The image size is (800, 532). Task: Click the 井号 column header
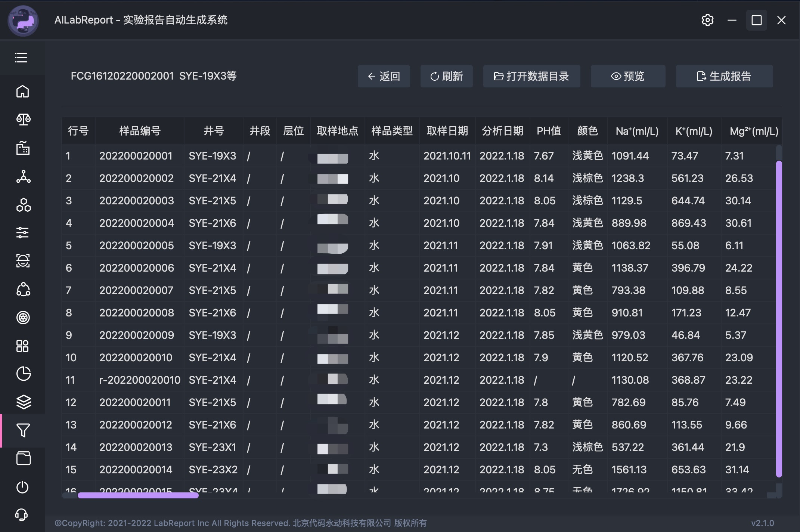pos(214,131)
